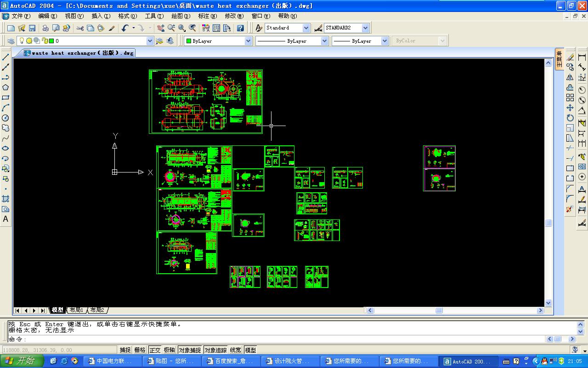Open Plot Preview icon
Image resolution: width=588 pixels, height=368 pixels.
[x=56, y=28]
